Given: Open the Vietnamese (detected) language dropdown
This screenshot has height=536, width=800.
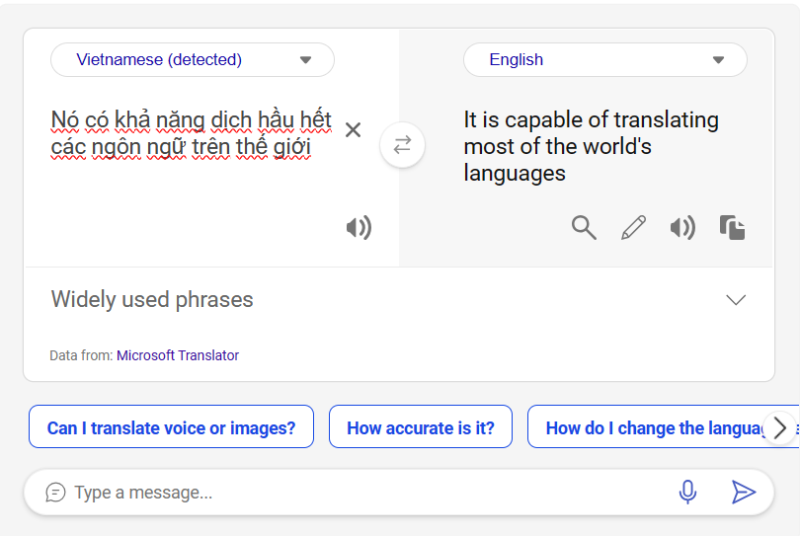Looking at the screenshot, I should pos(193,60).
